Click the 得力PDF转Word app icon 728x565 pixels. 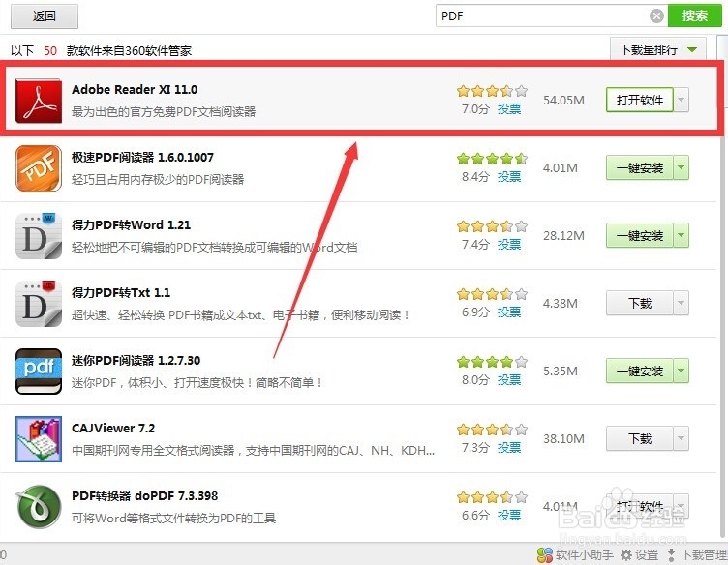point(39,236)
